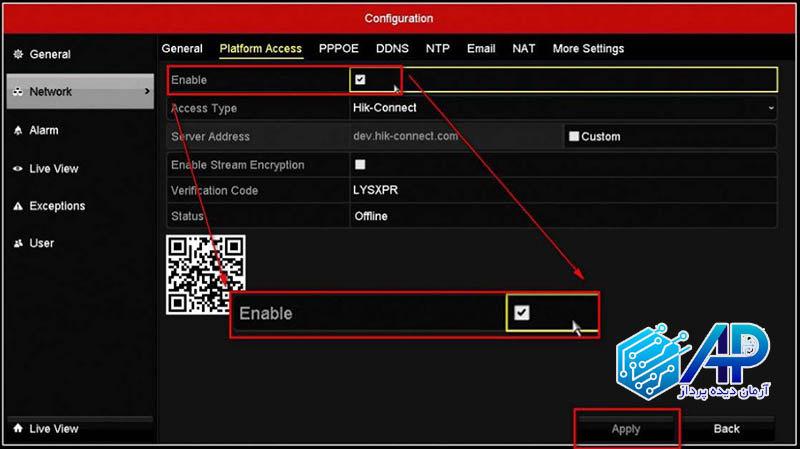Go to the Email tab
The height and width of the screenshot is (449, 800).
pos(481,49)
